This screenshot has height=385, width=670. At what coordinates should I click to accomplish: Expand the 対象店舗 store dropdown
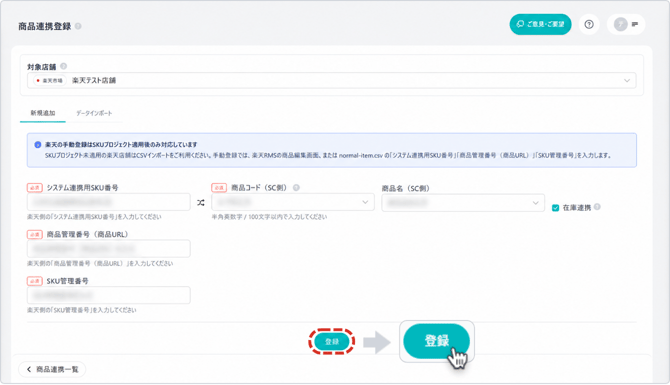332,80
